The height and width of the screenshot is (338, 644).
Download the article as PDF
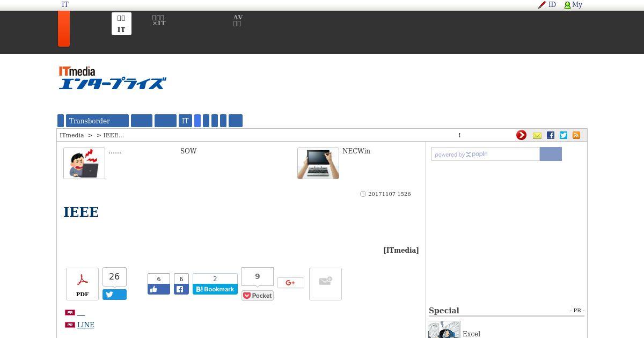[82, 284]
